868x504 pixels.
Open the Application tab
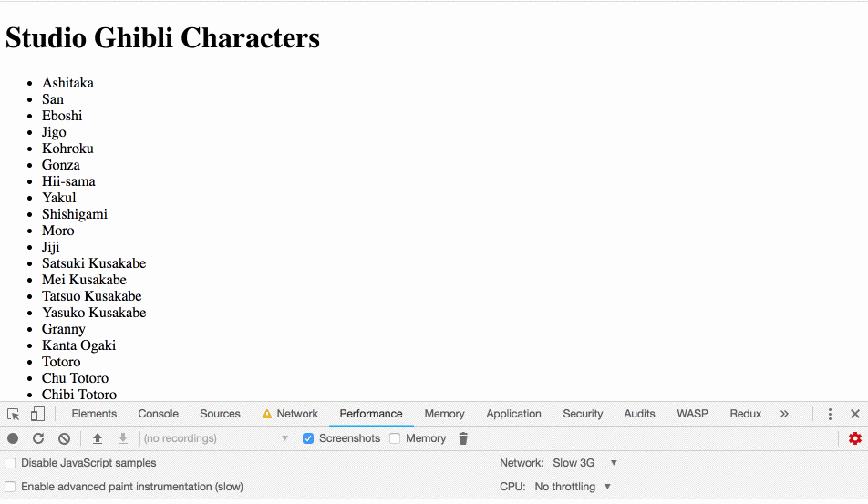pyautogui.click(x=513, y=414)
